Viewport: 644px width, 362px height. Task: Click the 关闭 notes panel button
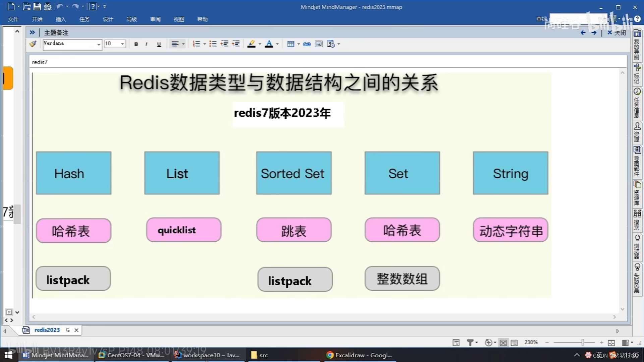pos(617,33)
